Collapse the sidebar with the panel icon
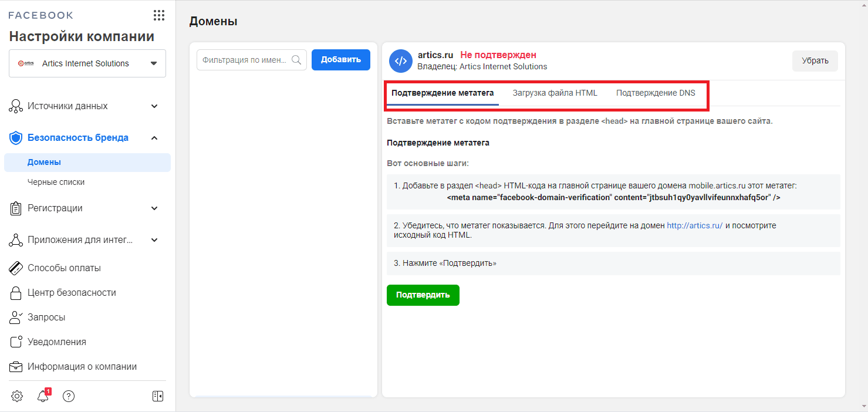This screenshot has width=868, height=412. point(158,396)
